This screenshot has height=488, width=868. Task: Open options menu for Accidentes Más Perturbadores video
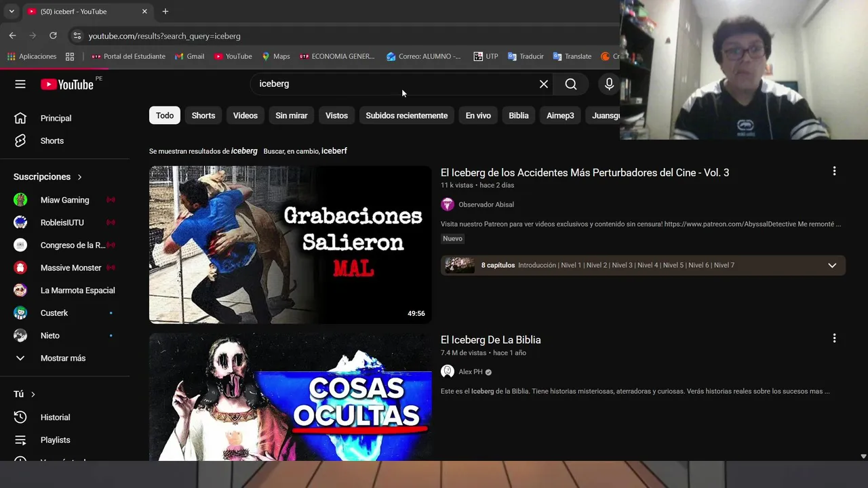[x=834, y=171]
